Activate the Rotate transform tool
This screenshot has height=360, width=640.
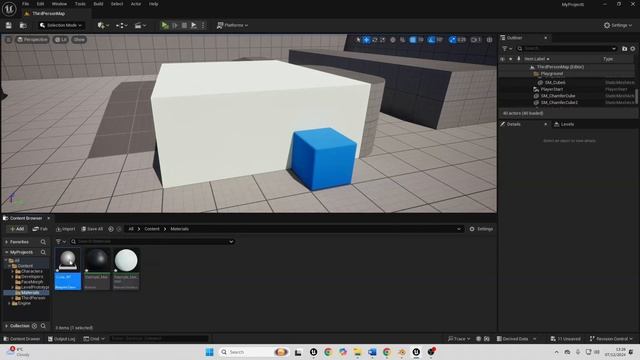coord(375,40)
